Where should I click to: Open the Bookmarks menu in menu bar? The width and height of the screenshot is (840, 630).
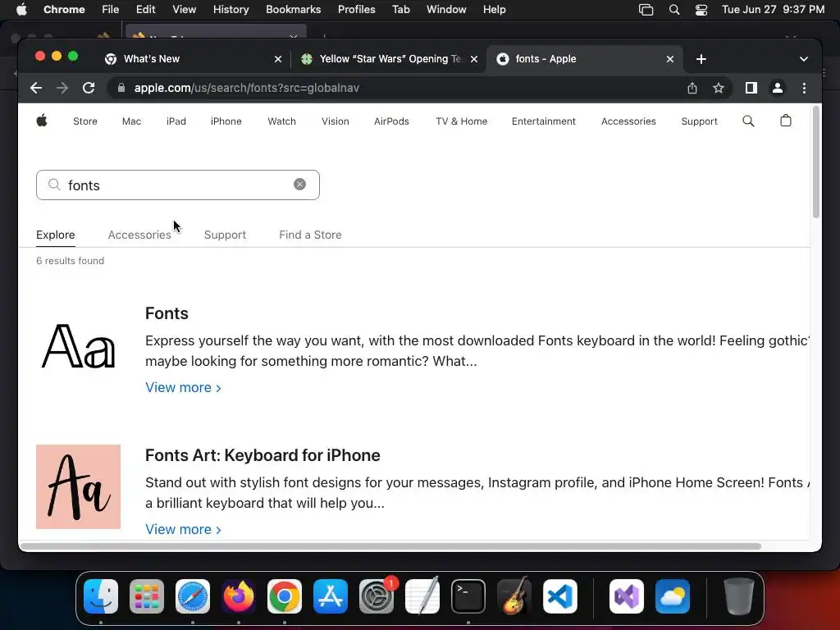293,10
